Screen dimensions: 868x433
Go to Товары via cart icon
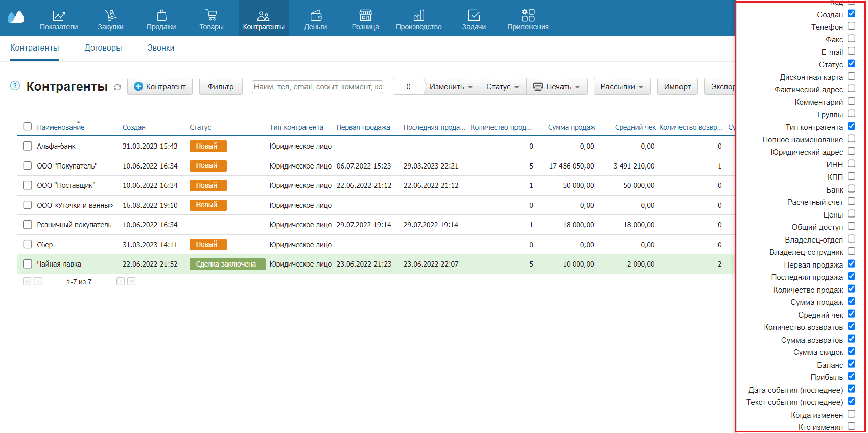pyautogui.click(x=211, y=15)
